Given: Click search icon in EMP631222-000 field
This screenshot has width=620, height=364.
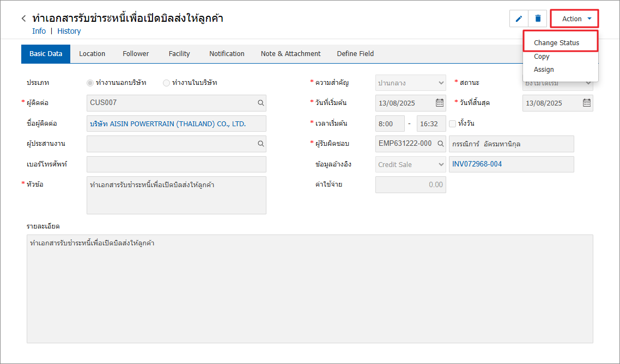Looking at the screenshot, I should [440, 144].
